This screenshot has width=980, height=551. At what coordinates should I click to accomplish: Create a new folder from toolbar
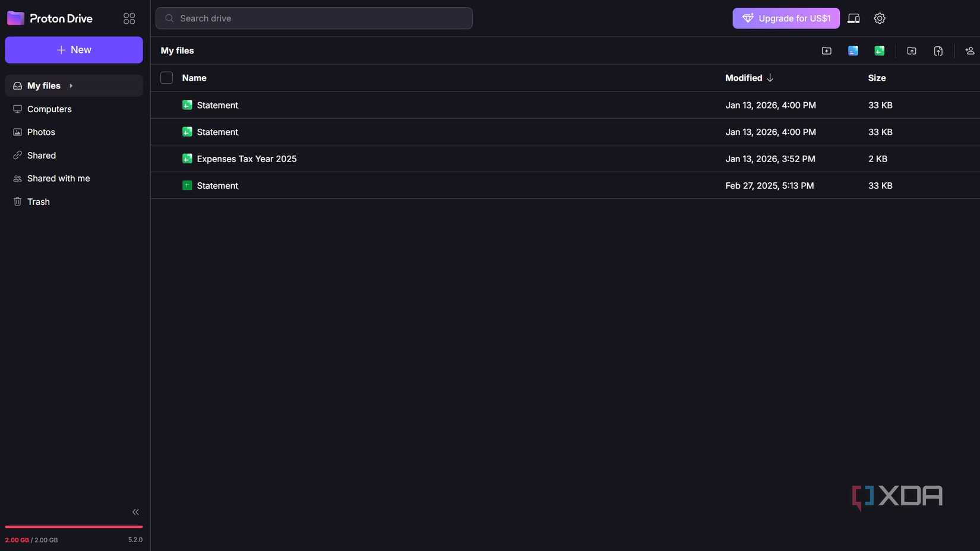click(x=826, y=51)
